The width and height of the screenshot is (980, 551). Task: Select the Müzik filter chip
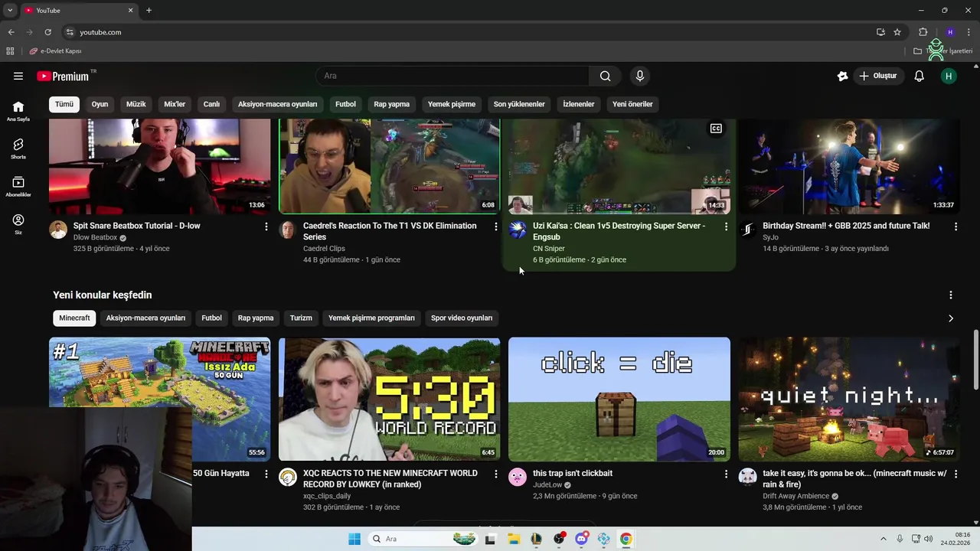(136, 104)
